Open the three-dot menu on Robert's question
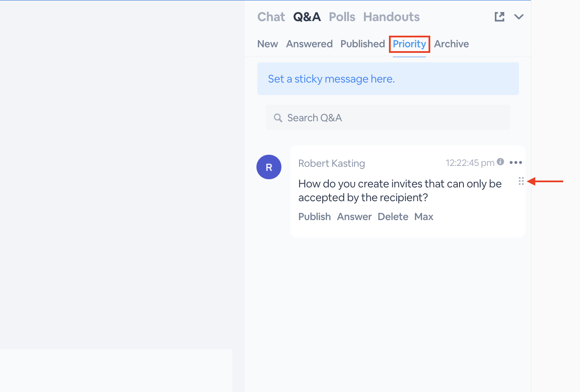 tap(515, 162)
